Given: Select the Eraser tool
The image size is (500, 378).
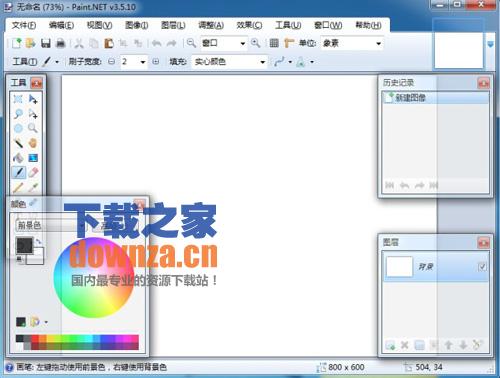Looking at the screenshot, I should click(x=33, y=172).
